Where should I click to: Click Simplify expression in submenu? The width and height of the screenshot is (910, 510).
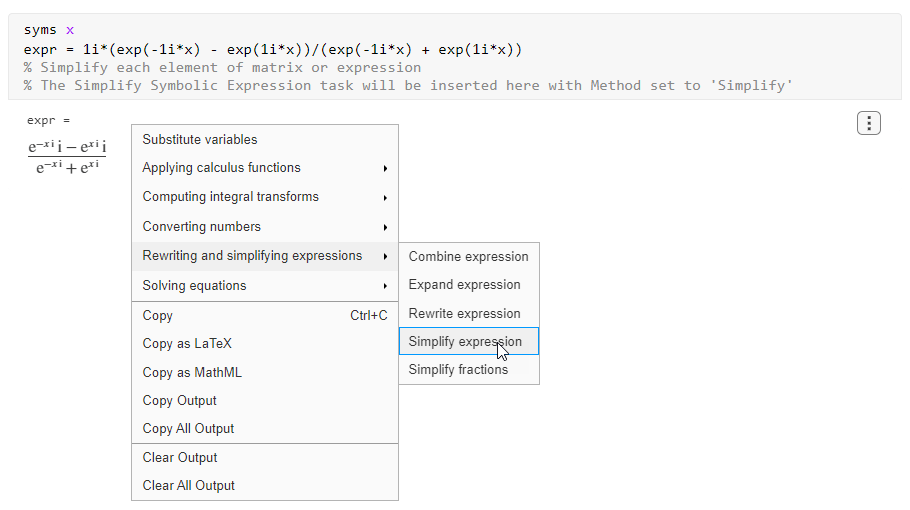pyautogui.click(x=465, y=342)
